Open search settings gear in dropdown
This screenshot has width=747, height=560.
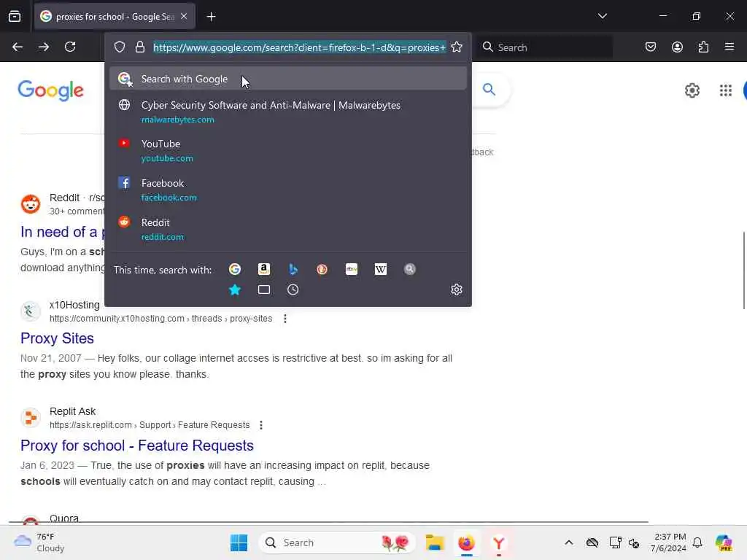click(457, 289)
